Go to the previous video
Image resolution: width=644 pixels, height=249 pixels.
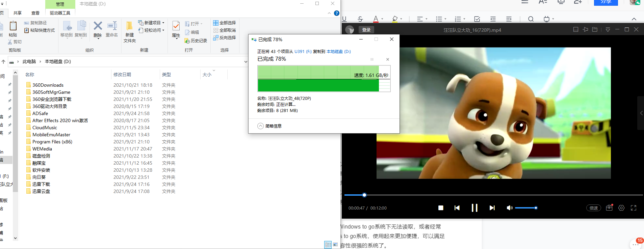coord(457,208)
